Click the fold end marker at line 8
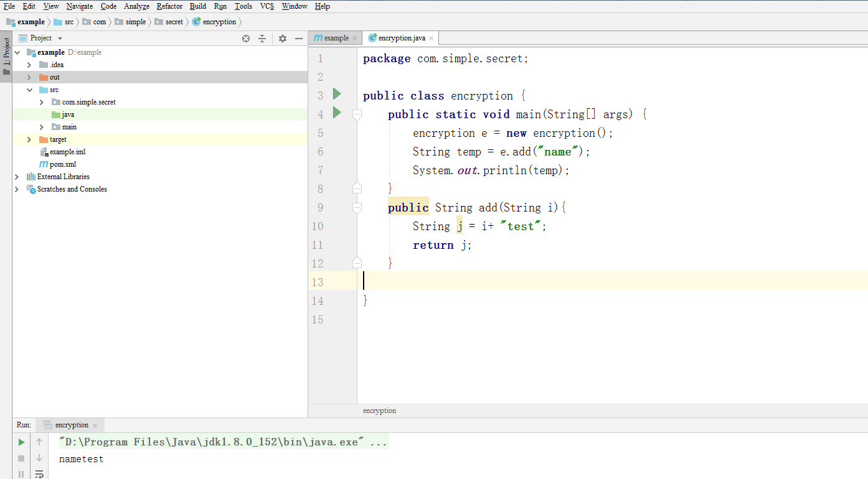 357,188
